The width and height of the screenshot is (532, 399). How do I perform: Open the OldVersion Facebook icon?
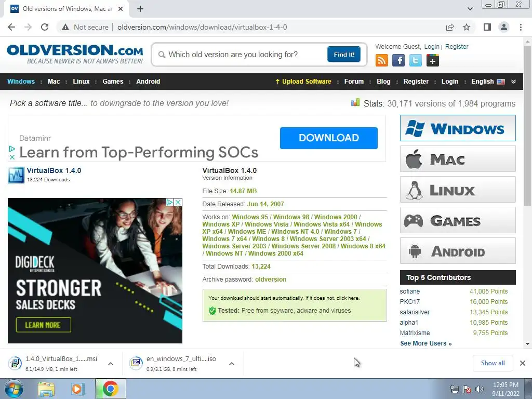pyautogui.click(x=398, y=60)
